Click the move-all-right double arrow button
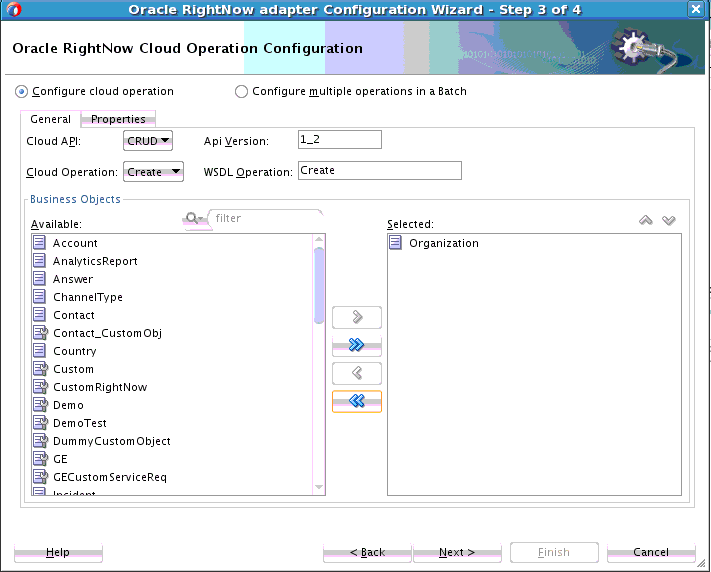 357,345
